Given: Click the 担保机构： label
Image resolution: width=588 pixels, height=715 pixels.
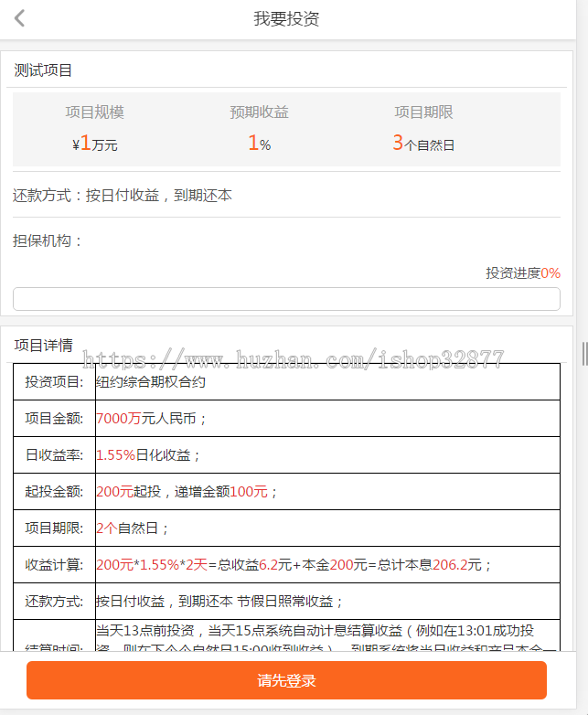Looking at the screenshot, I should [x=47, y=240].
